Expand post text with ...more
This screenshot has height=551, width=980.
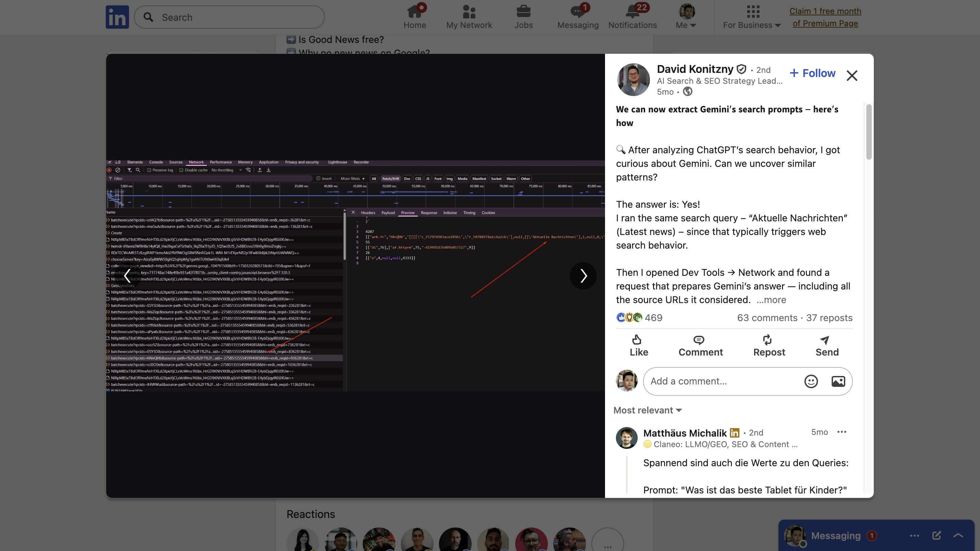(771, 300)
